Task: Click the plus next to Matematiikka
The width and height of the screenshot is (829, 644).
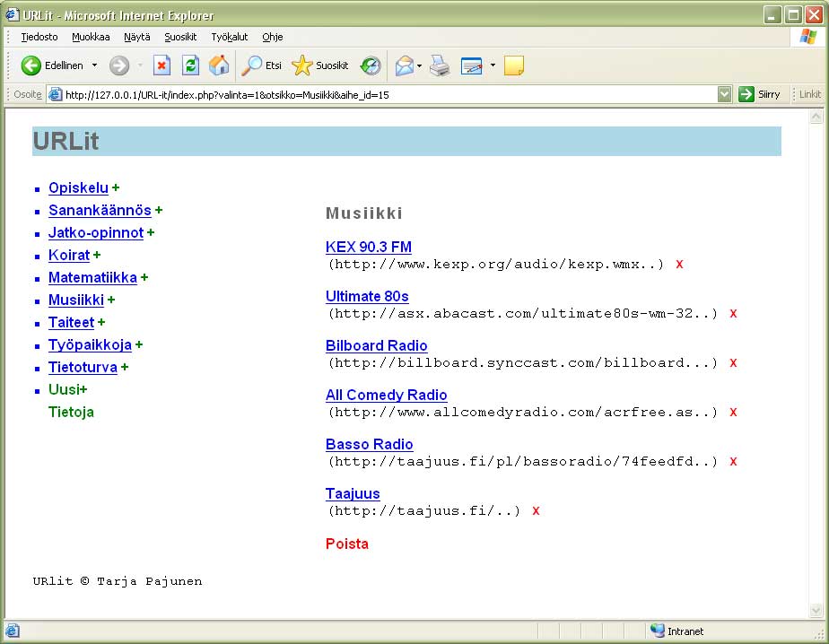Action: pos(144,277)
